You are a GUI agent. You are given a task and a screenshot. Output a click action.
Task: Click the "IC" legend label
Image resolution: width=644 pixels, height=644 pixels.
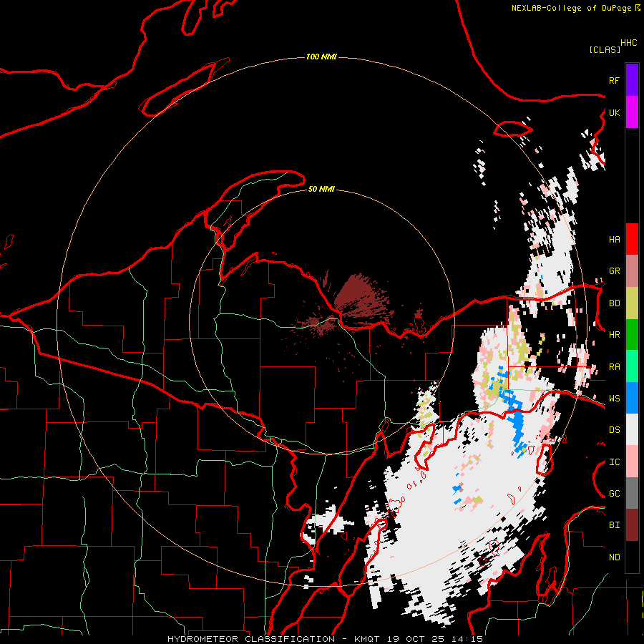coord(614,462)
